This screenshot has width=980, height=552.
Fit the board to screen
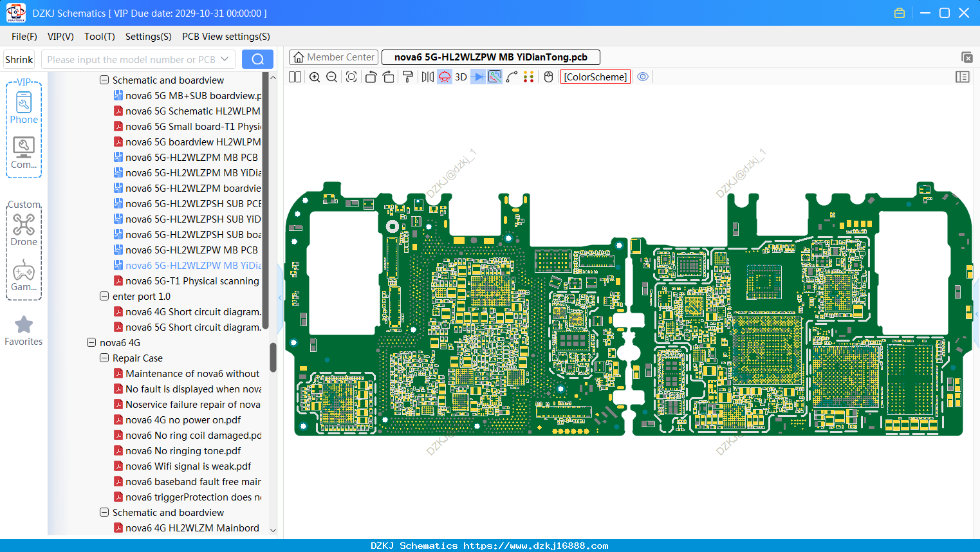click(x=351, y=77)
